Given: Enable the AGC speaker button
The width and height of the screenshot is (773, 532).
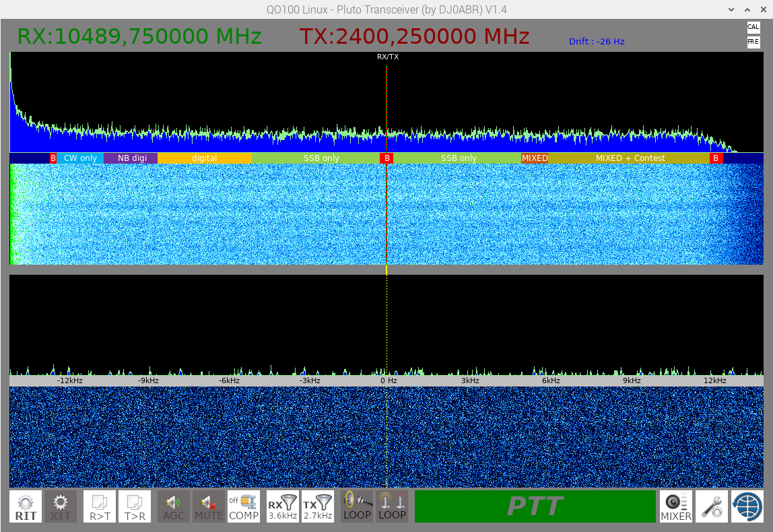Looking at the screenshot, I should [x=174, y=506].
